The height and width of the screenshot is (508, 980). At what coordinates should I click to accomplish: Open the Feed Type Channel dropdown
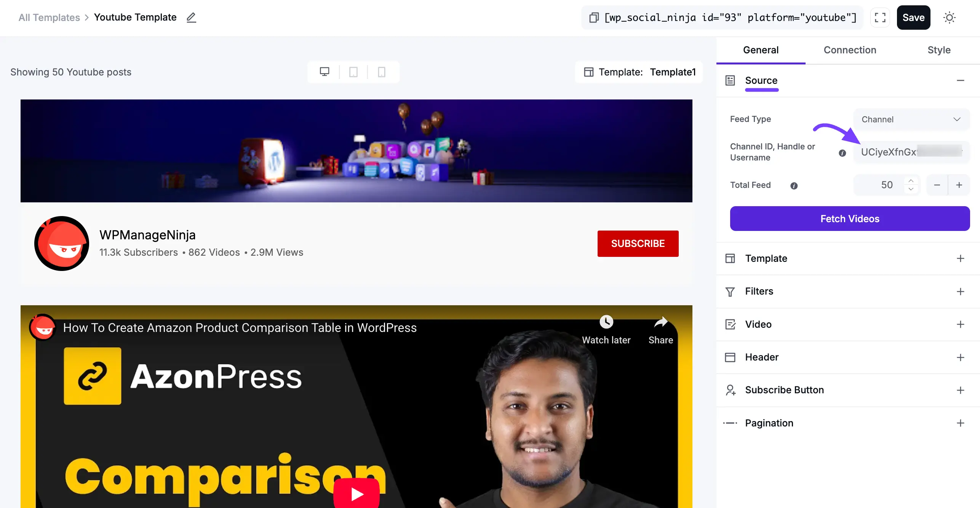tap(911, 119)
